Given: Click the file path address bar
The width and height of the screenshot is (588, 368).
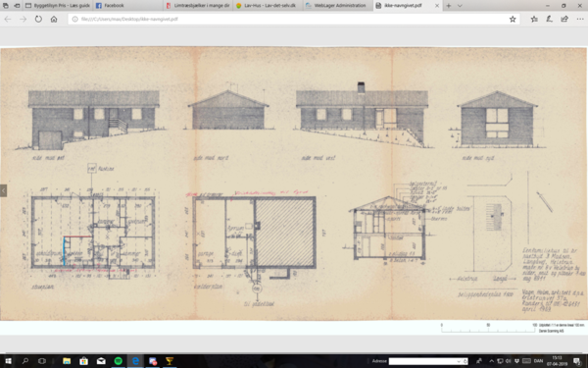Looking at the screenshot, I should tap(289, 20).
